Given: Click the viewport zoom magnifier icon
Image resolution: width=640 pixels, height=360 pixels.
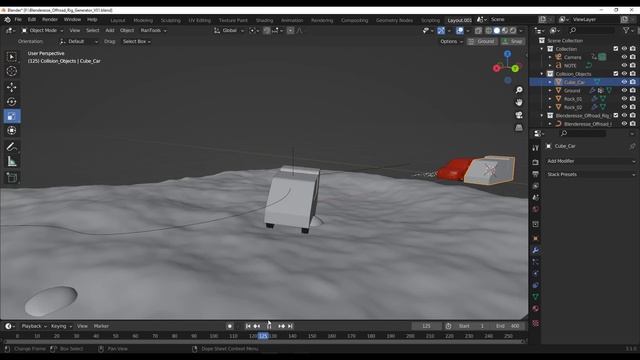Looking at the screenshot, I should tap(519, 90).
